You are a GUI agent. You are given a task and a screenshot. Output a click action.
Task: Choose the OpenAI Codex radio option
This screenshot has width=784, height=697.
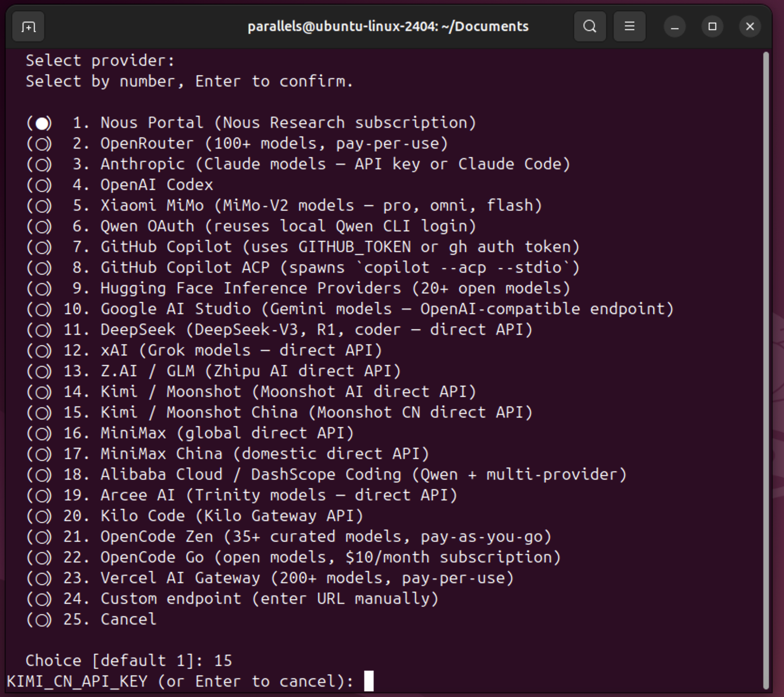[x=41, y=185]
